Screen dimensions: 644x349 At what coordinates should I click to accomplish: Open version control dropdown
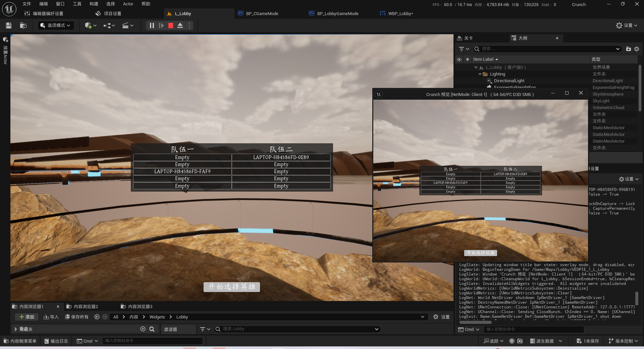[623, 341]
